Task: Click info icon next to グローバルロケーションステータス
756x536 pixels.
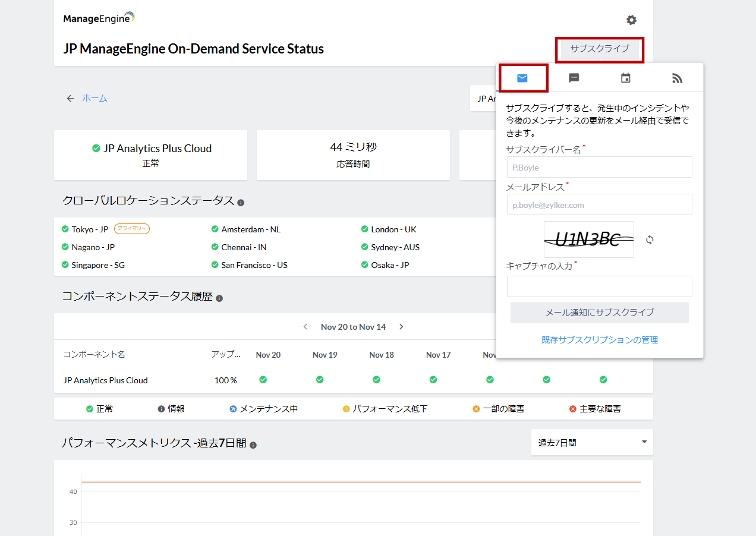Action: pyautogui.click(x=241, y=203)
